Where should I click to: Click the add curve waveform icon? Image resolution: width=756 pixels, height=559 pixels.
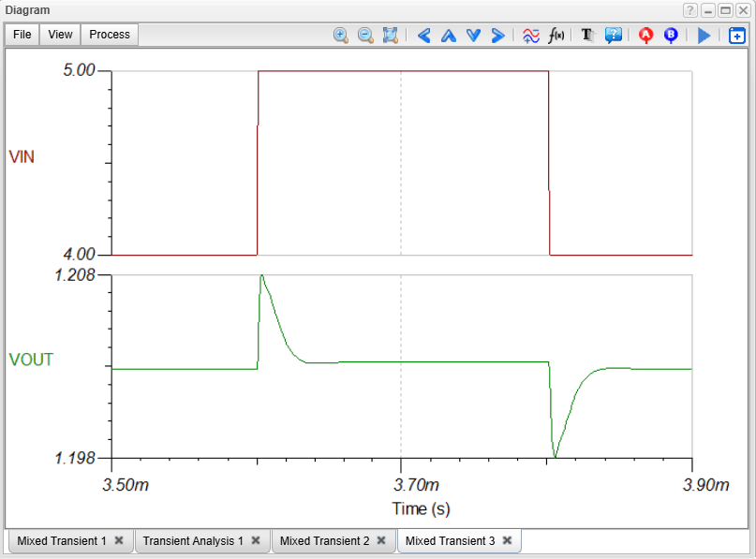tap(530, 35)
